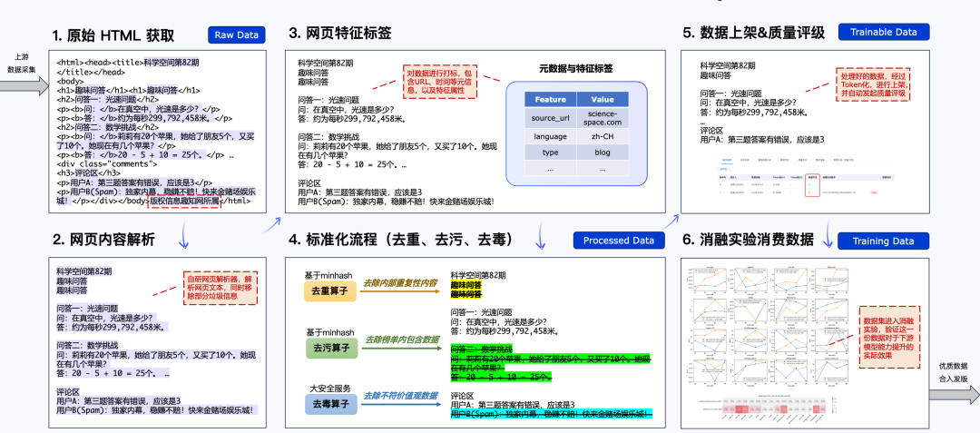Select the blog table cell
The height and width of the screenshot is (433, 980).
tap(603, 153)
